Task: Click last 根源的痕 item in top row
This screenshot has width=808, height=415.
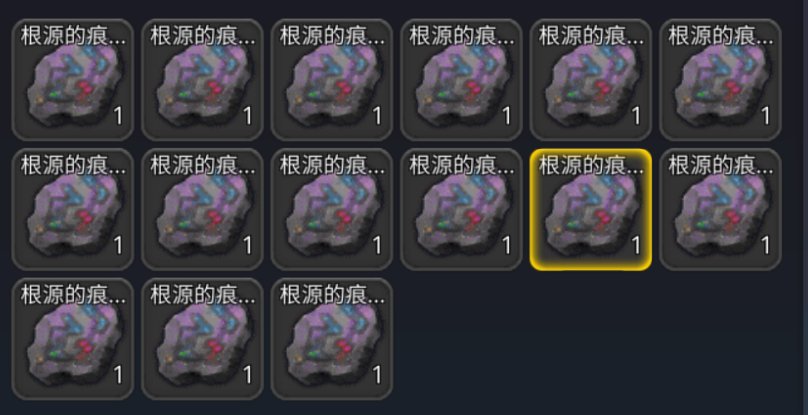Action: (720, 80)
